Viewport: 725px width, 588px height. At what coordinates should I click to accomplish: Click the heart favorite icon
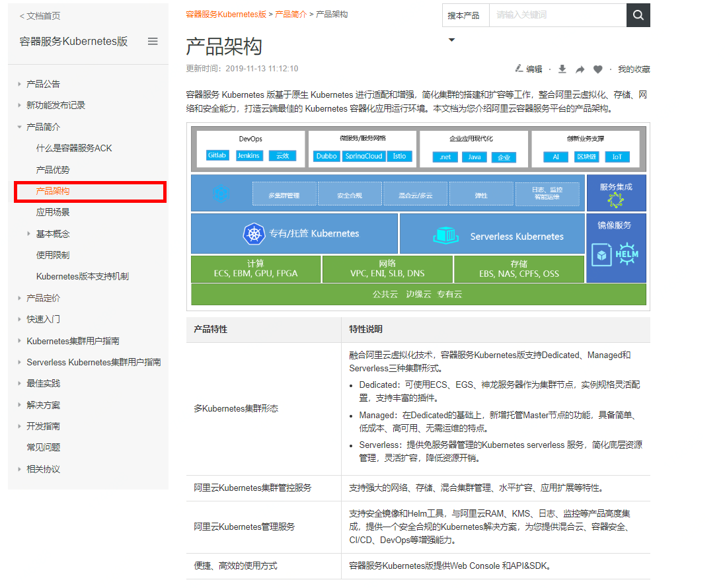point(598,69)
